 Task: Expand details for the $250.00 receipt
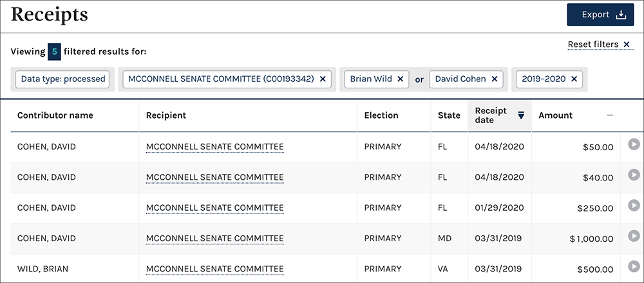(x=634, y=206)
